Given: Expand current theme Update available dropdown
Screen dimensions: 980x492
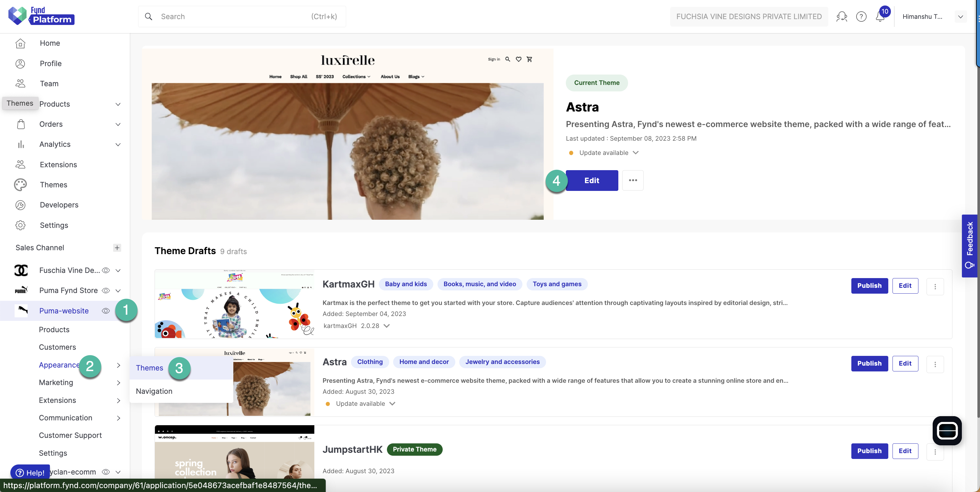Looking at the screenshot, I should 635,153.
